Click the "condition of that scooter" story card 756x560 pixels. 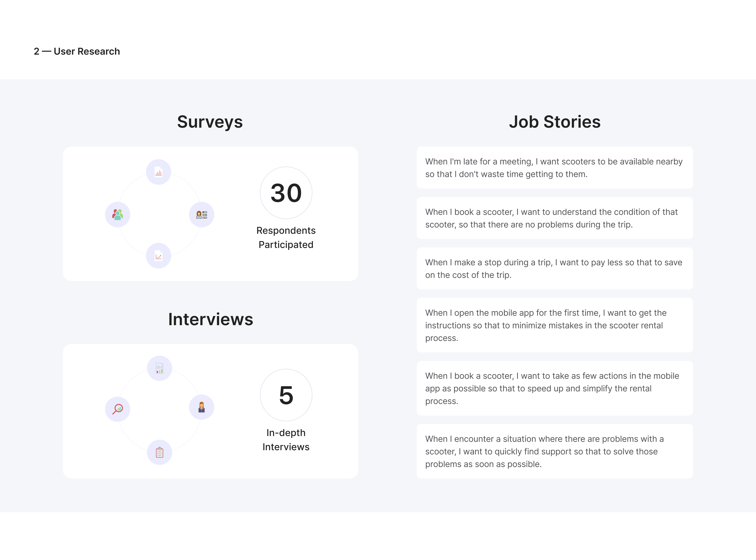pyautogui.click(x=554, y=218)
